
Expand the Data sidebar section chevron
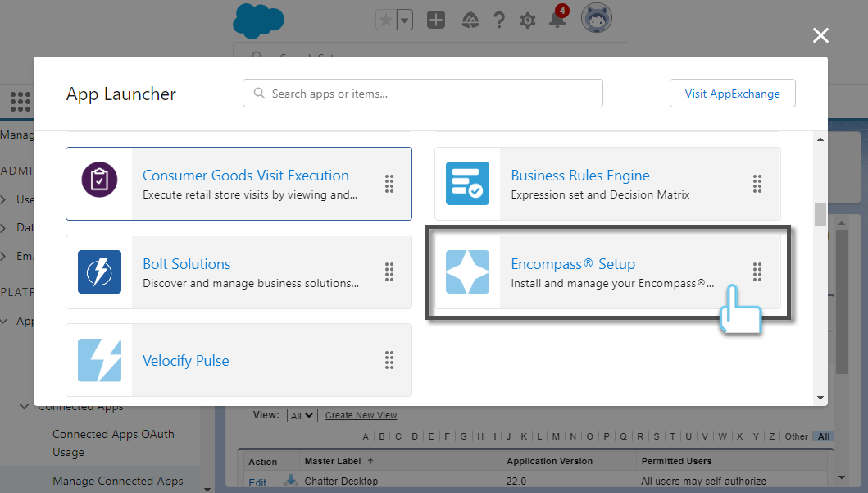click(3, 228)
